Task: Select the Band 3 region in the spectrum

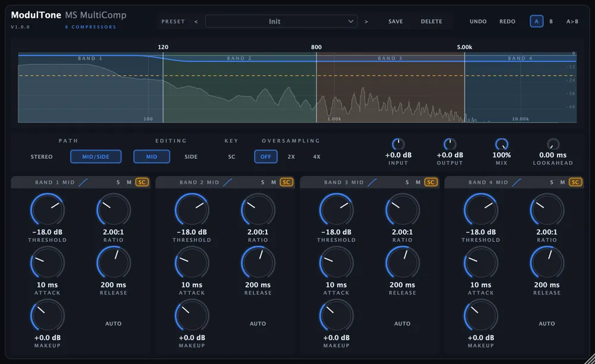Action: [390, 87]
